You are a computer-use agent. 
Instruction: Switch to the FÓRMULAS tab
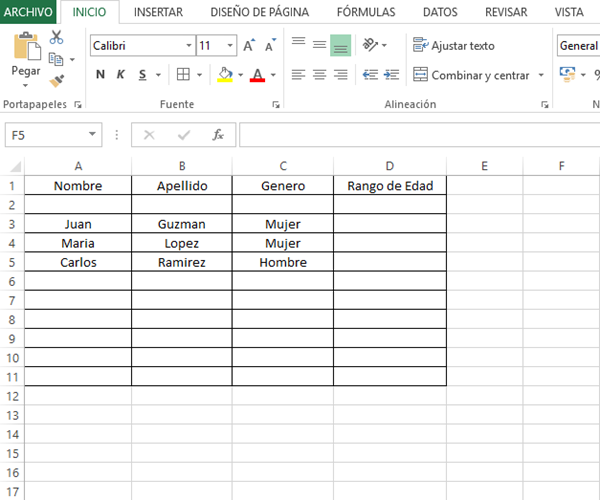pyautogui.click(x=366, y=12)
